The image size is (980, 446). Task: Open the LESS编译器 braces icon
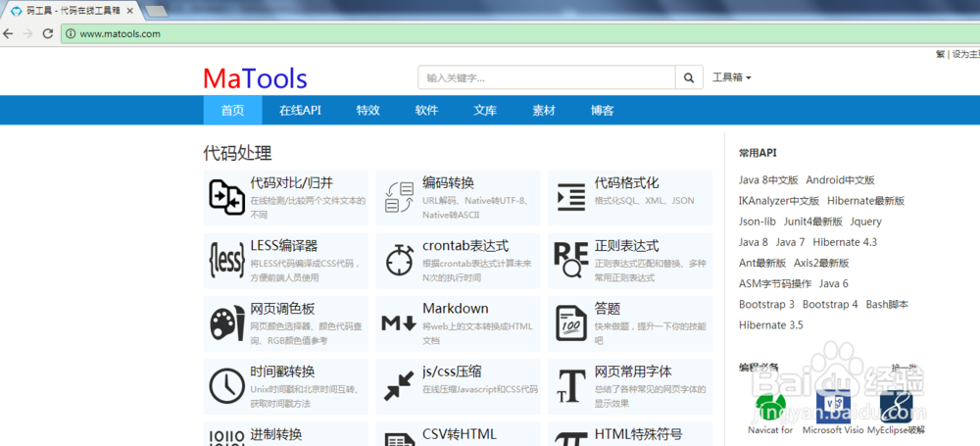pyautogui.click(x=226, y=260)
